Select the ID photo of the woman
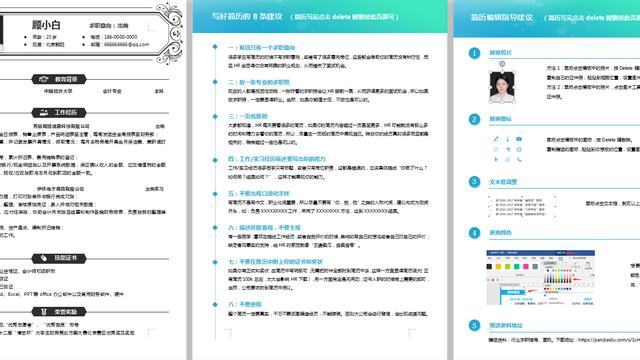 coord(502,87)
